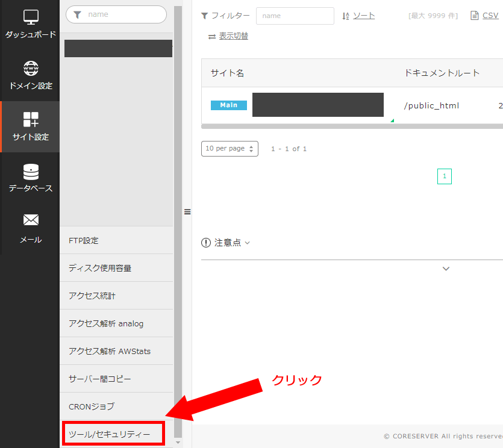Open CRONジョブ in the sidebar
This screenshot has width=503, height=448.
92,406
